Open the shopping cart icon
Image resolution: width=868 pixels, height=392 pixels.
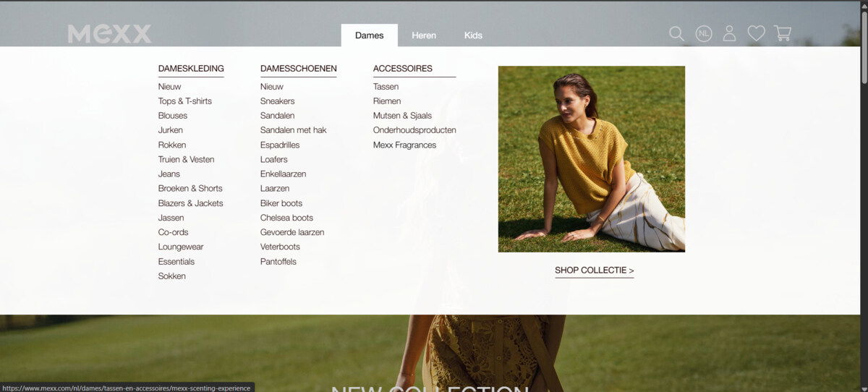tap(782, 34)
